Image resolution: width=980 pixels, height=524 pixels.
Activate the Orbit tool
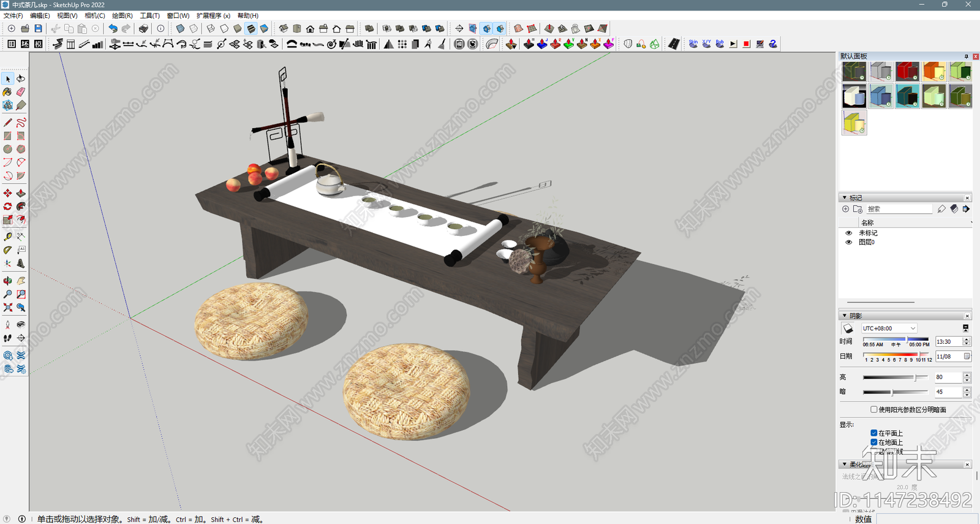click(x=8, y=281)
